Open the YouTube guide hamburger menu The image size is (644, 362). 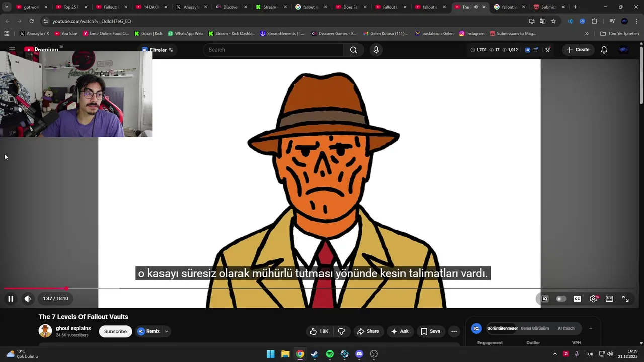click(x=12, y=50)
